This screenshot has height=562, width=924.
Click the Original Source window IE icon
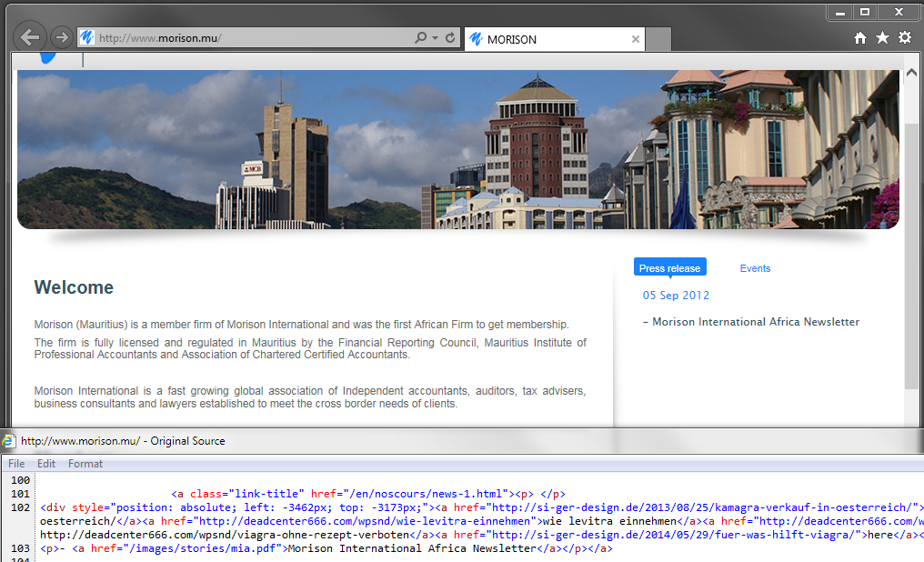tap(8, 441)
